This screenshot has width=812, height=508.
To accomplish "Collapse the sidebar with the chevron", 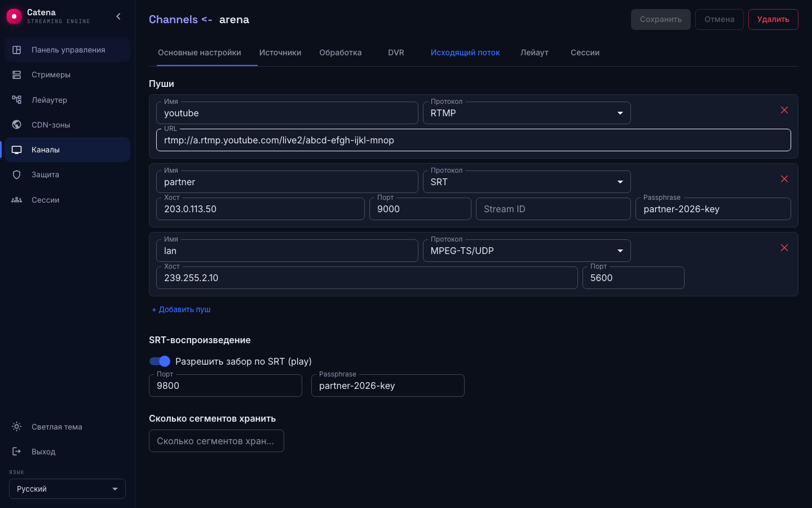I will pos(118,16).
